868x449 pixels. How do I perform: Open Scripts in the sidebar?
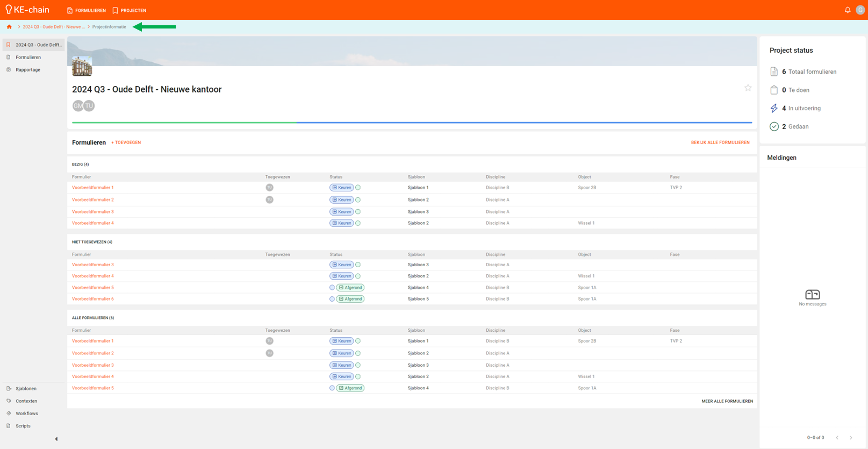(23, 426)
